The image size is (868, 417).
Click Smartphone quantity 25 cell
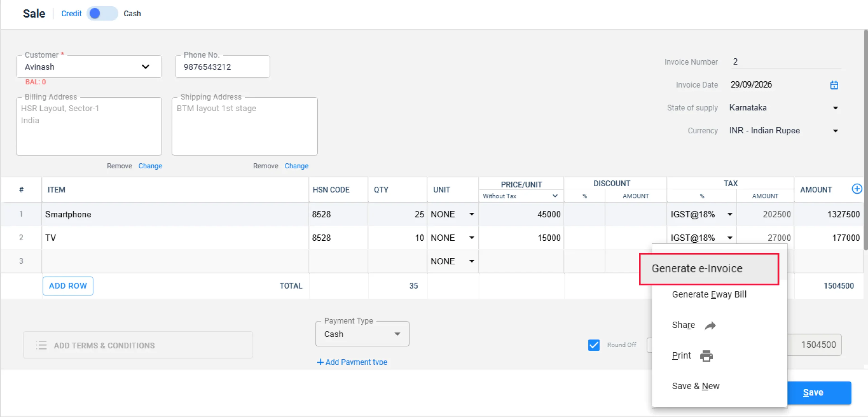[x=397, y=214]
